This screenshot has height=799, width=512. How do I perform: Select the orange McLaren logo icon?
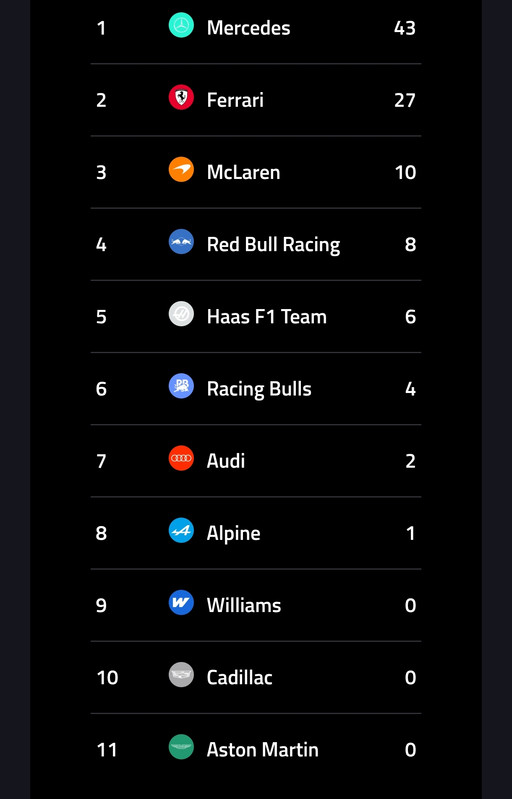(x=181, y=169)
